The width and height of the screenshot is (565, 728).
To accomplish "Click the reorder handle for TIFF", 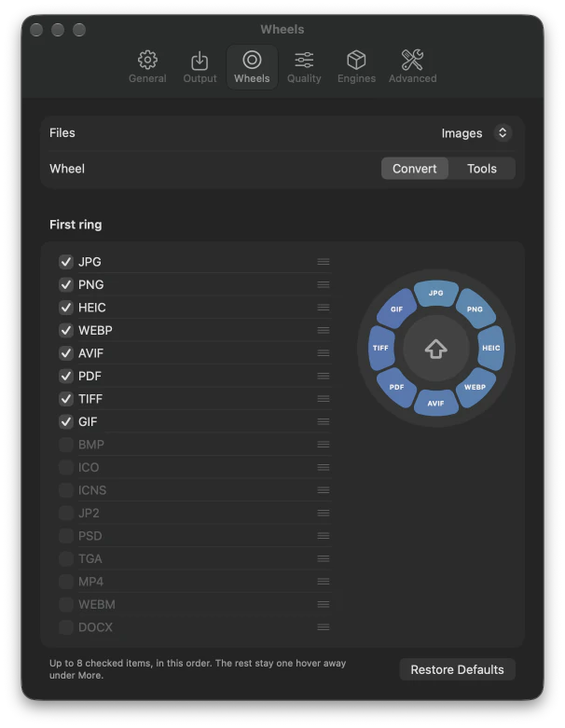I will [x=324, y=399].
